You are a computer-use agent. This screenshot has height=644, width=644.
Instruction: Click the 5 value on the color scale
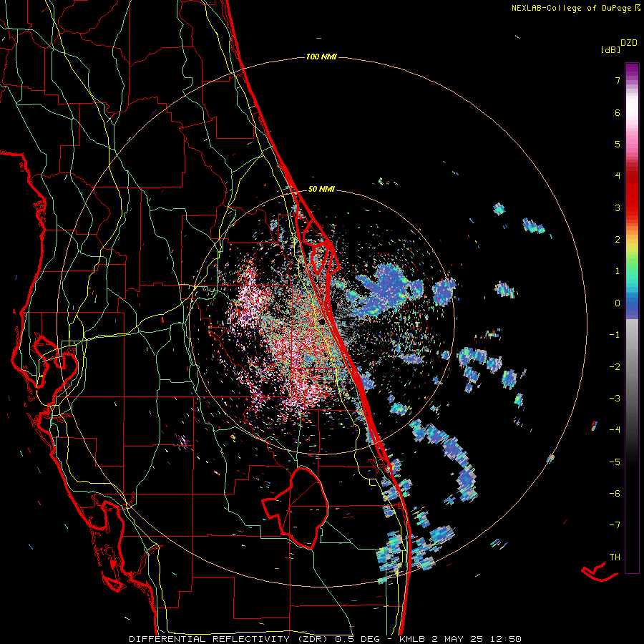point(618,144)
